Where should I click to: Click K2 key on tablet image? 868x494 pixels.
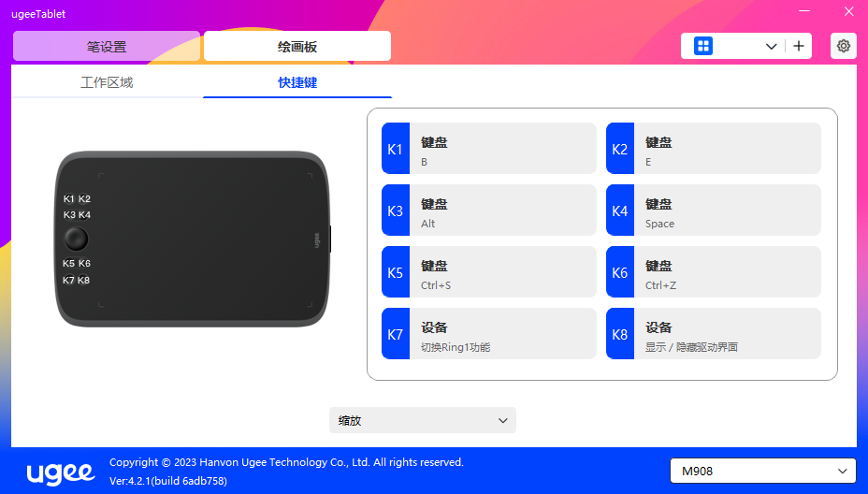click(84, 199)
